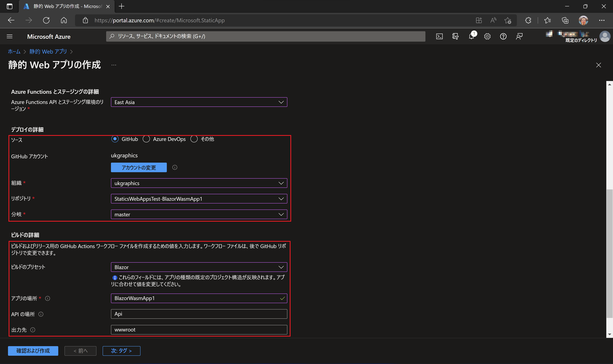Click the ホーム breadcrumb link
613x364 pixels.
[14, 51]
